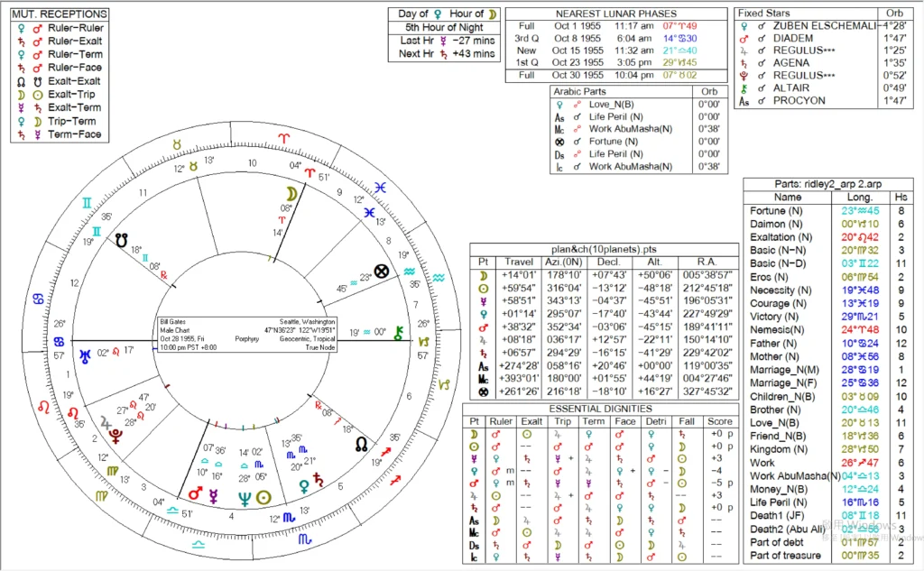The image size is (924, 571).
Task: Click the Uranus glyph near the Ascendant
Action: 84,356
